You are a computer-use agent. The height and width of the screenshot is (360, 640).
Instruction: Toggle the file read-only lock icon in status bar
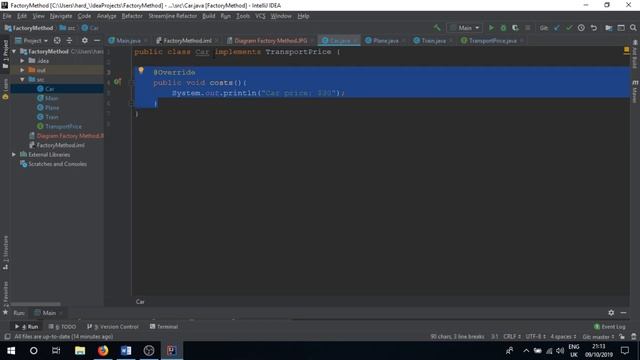tap(622, 337)
